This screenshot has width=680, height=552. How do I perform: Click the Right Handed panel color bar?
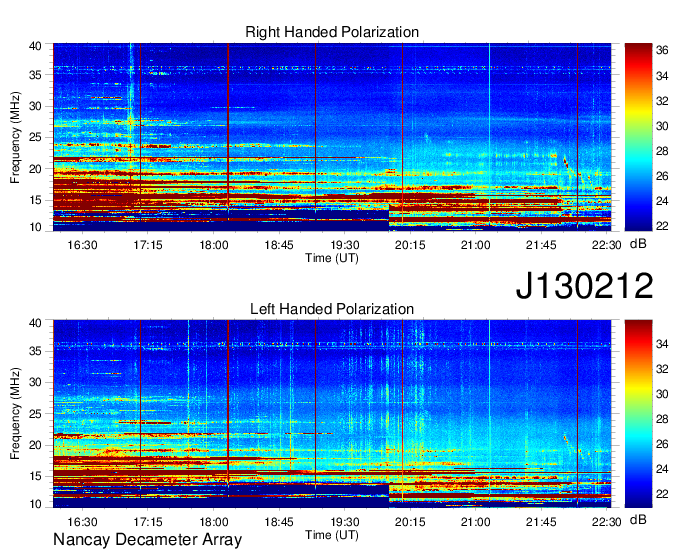click(x=638, y=137)
